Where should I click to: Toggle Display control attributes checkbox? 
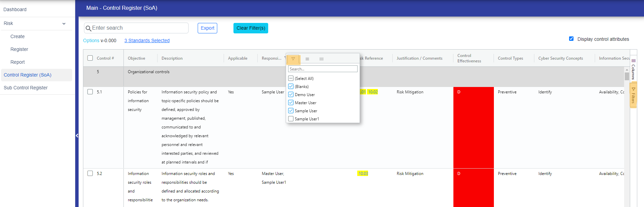tap(571, 39)
